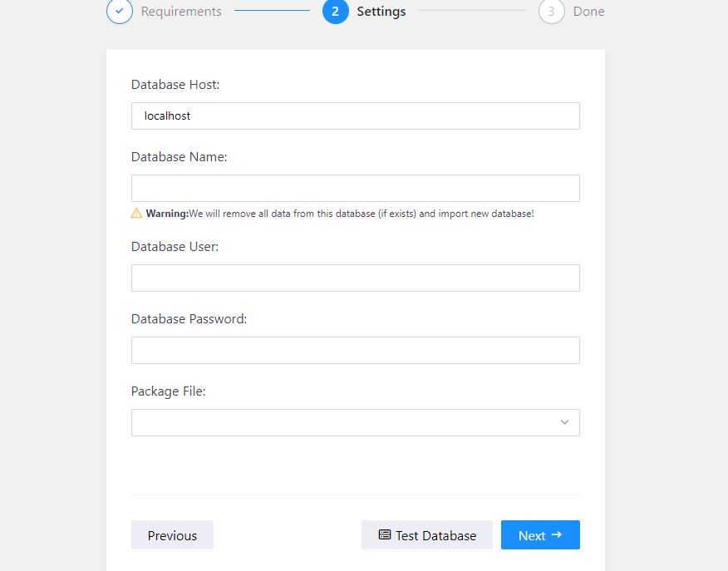Image resolution: width=728 pixels, height=571 pixels.
Task: Click the step 3 Done circle
Action: pos(551,11)
